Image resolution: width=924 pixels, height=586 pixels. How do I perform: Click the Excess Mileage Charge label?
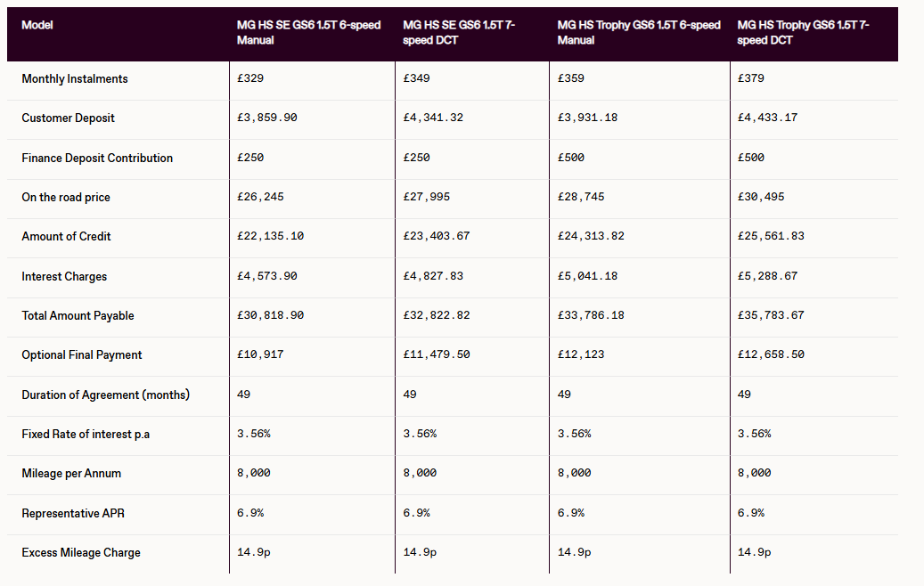[81, 553]
